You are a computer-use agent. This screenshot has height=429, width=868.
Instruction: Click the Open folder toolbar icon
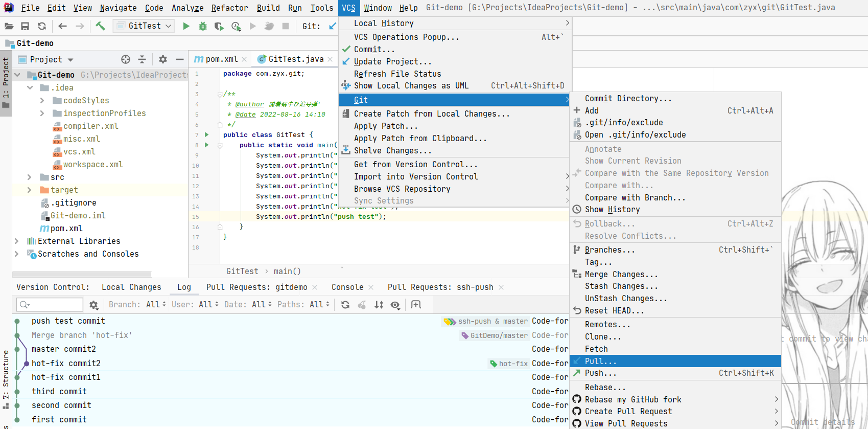click(x=9, y=26)
